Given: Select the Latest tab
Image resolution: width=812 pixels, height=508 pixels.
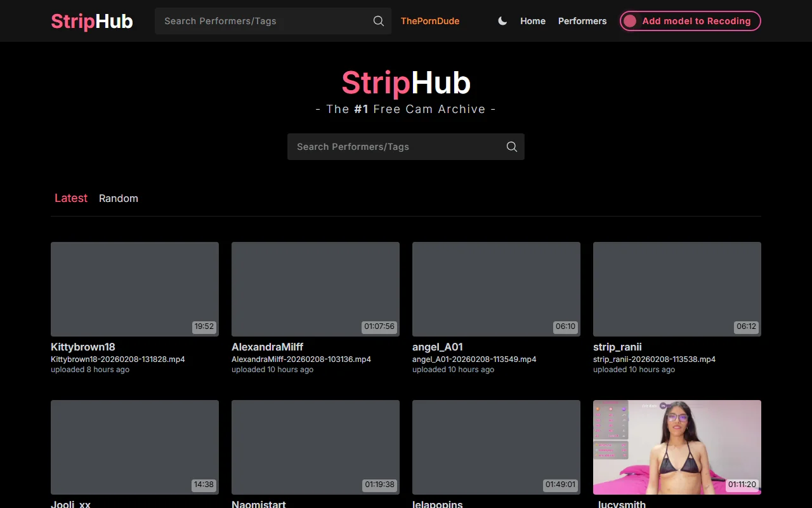Looking at the screenshot, I should (70, 198).
